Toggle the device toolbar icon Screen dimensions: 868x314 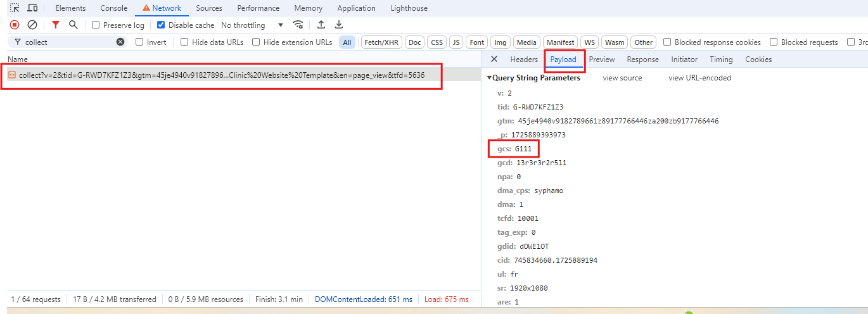pyautogui.click(x=32, y=8)
